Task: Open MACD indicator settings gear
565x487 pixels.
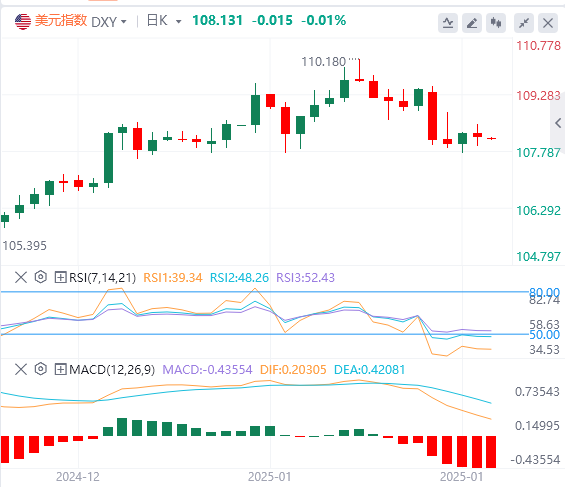Action: [41, 369]
